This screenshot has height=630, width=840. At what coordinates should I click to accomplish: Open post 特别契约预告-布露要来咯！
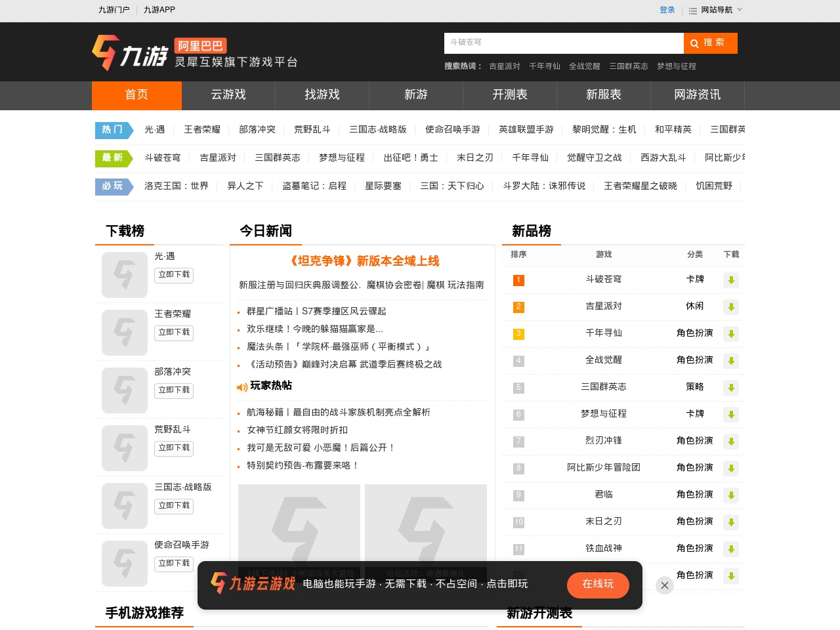pos(303,465)
